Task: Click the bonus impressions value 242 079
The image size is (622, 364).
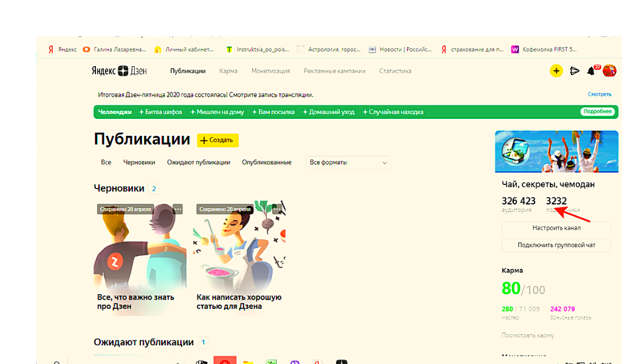Action: [562, 309]
